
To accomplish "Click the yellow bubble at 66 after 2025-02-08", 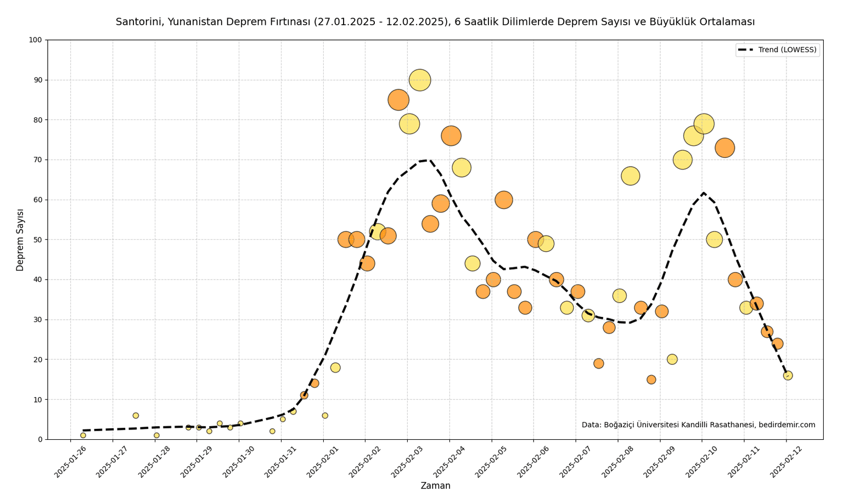I will point(630,176).
